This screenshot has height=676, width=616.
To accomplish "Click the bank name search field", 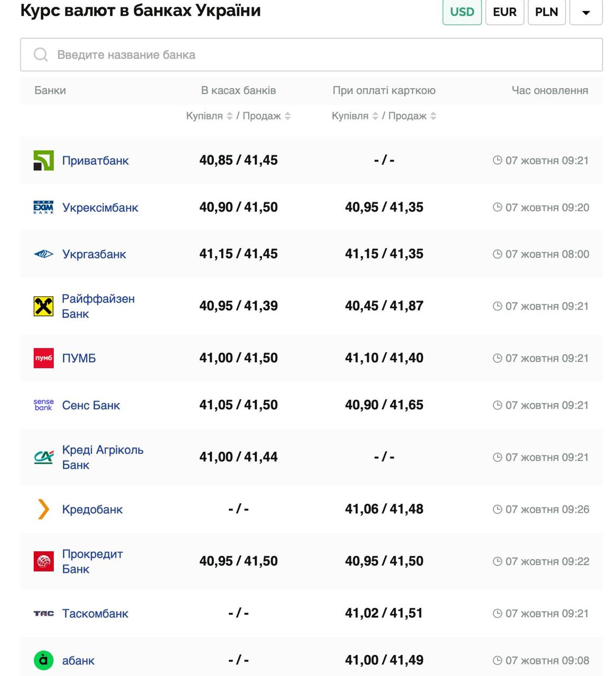I will [x=311, y=54].
